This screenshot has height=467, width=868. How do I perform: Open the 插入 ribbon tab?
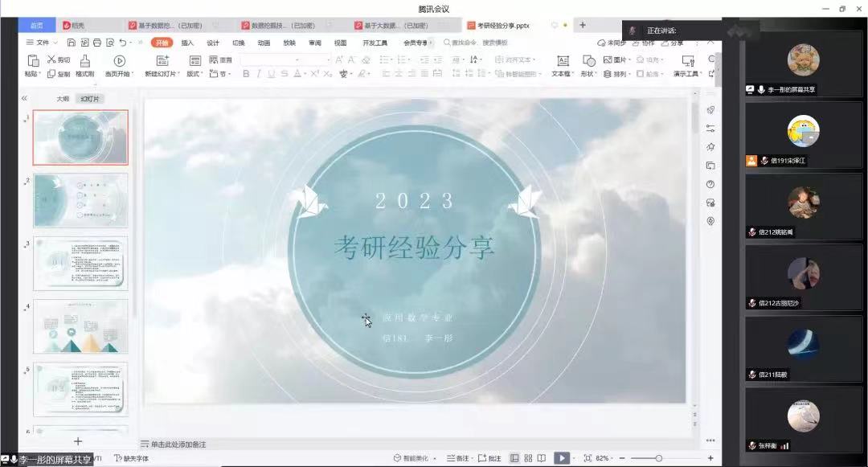pyautogui.click(x=187, y=43)
